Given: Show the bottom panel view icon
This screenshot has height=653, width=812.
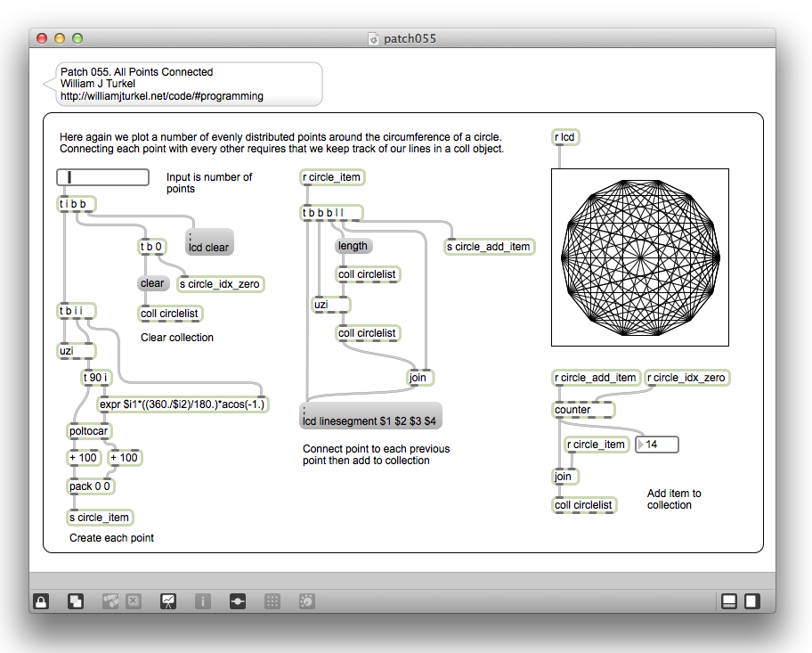Looking at the screenshot, I should [x=728, y=601].
